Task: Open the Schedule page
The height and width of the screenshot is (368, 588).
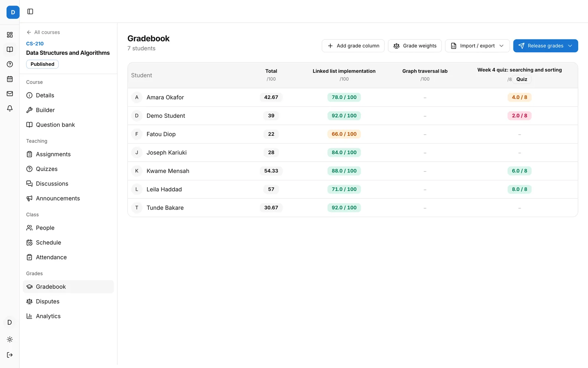Action: [68, 243]
